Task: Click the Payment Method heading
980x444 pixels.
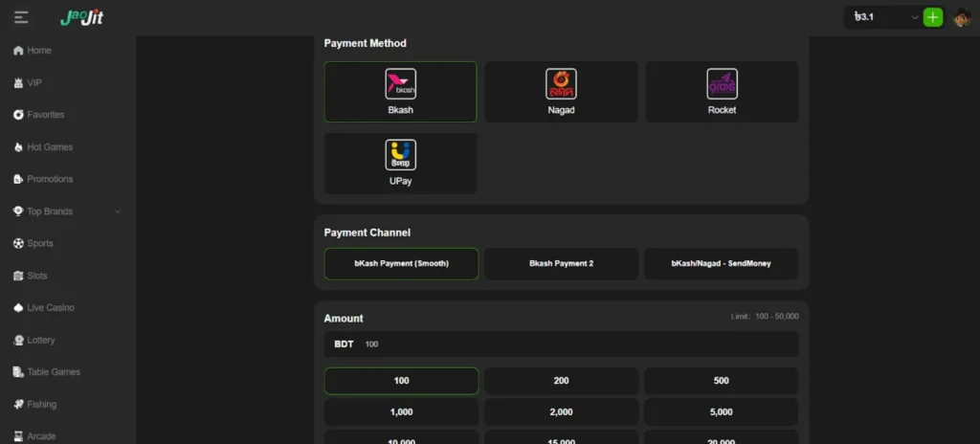Action: tap(365, 43)
